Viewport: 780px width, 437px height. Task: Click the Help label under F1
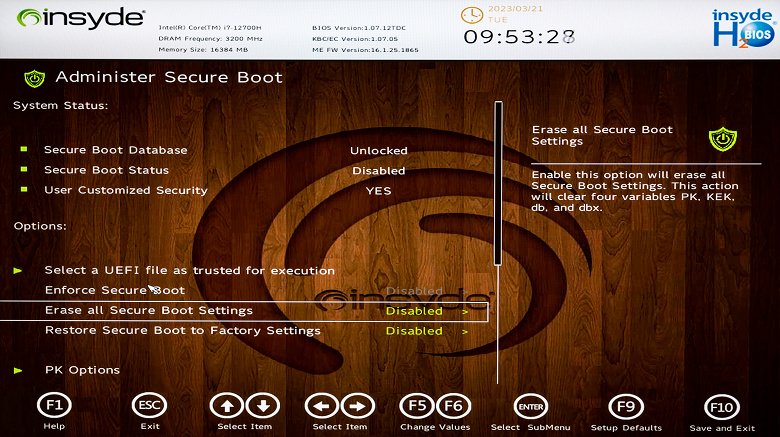coord(54,426)
